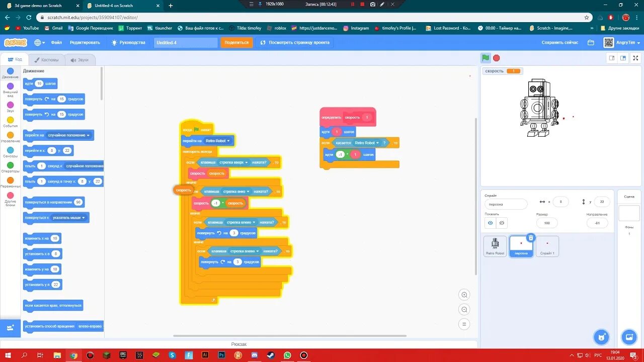This screenshot has height=362, width=644.
Task: Open the Редактировать menu
Action: (x=85, y=43)
